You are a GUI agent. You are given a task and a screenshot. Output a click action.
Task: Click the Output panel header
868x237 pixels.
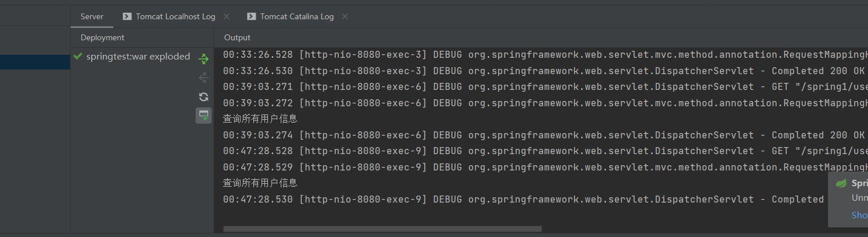(237, 37)
